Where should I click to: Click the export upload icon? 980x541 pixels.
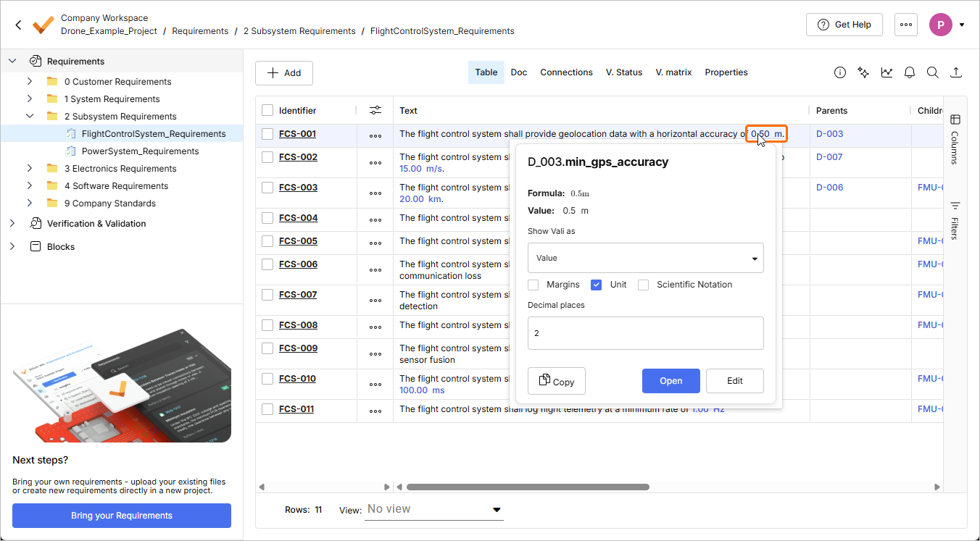pos(956,72)
